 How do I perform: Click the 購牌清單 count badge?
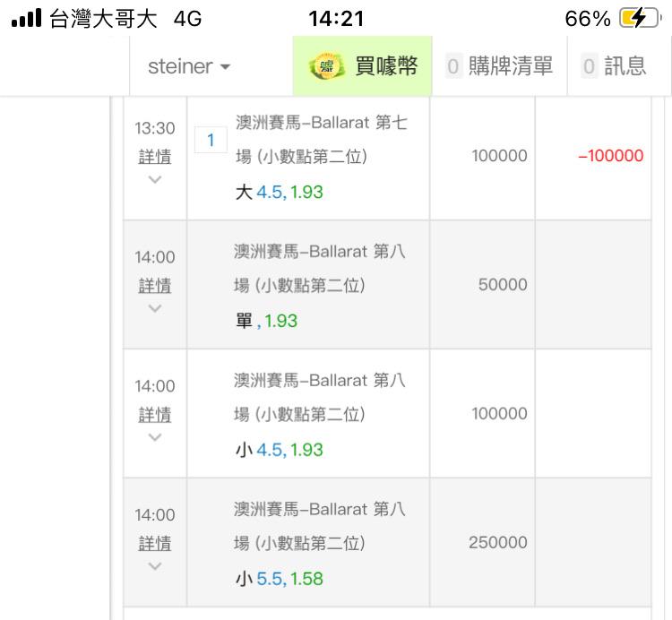(x=453, y=66)
